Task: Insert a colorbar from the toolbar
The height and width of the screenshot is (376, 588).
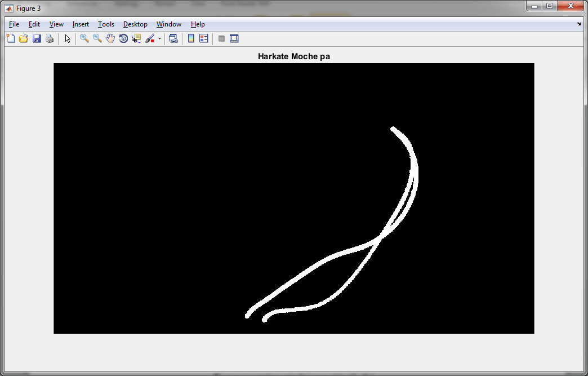Action: pos(191,38)
